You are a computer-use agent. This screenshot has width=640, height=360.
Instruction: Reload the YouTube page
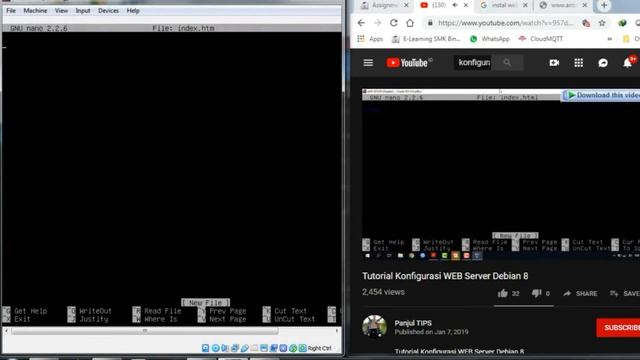[x=393, y=23]
